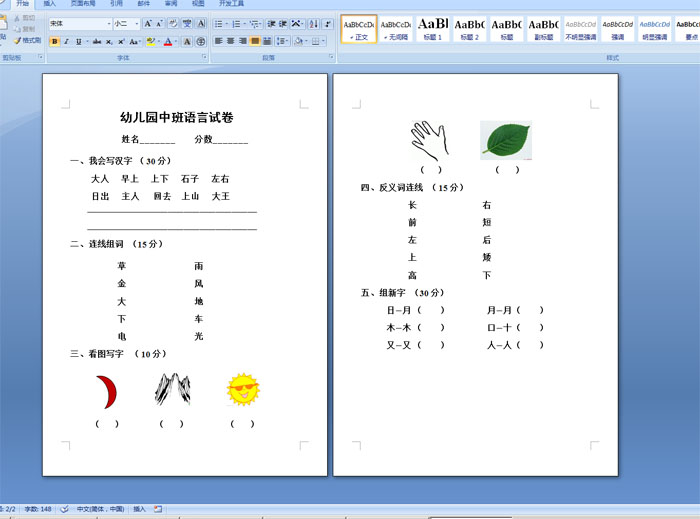Screen dimensions: 700x519
Task: Toggle subscript formatting
Action: (x=109, y=42)
